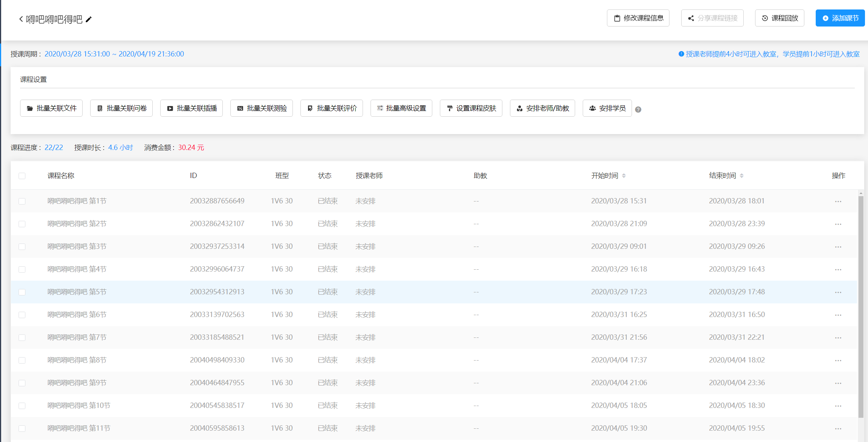Viewport: 868px width, 442px height.
Task: Open the more-actions menu for 第9节
Action: point(838,383)
